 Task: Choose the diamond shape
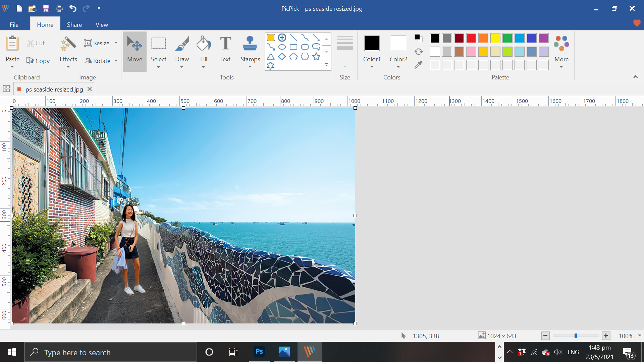point(282,56)
